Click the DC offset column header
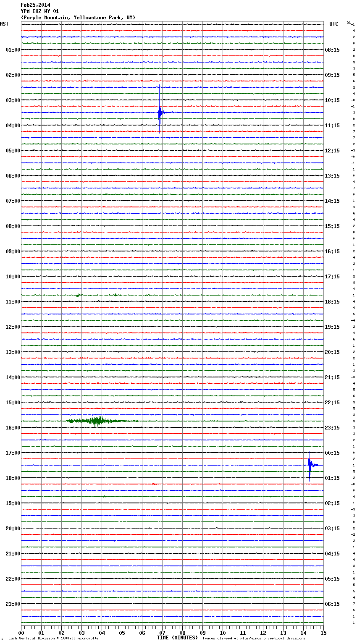The image size is (357, 644). click(349, 23)
